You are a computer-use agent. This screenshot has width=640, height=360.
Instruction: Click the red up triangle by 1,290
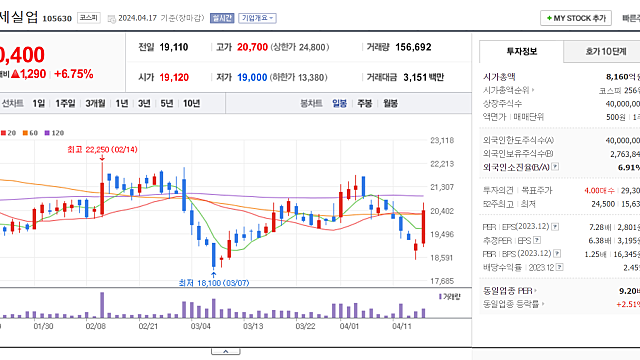(16, 74)
